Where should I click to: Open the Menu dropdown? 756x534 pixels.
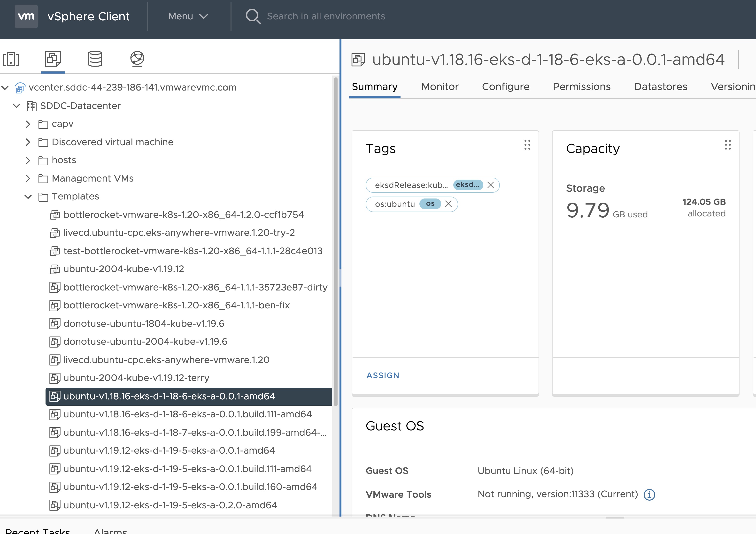point(188,16)
